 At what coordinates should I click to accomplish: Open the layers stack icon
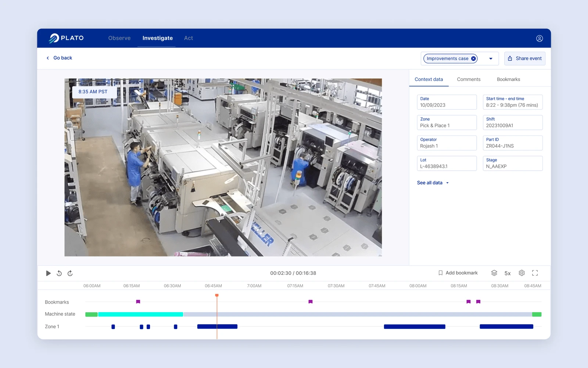(x=494, y=273)
